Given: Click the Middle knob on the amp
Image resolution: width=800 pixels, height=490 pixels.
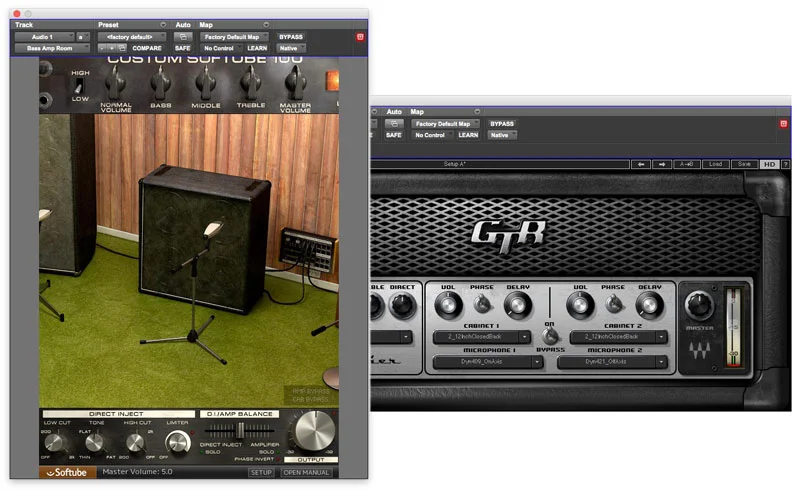Looking at the screenshot, I should click(206, 84).
